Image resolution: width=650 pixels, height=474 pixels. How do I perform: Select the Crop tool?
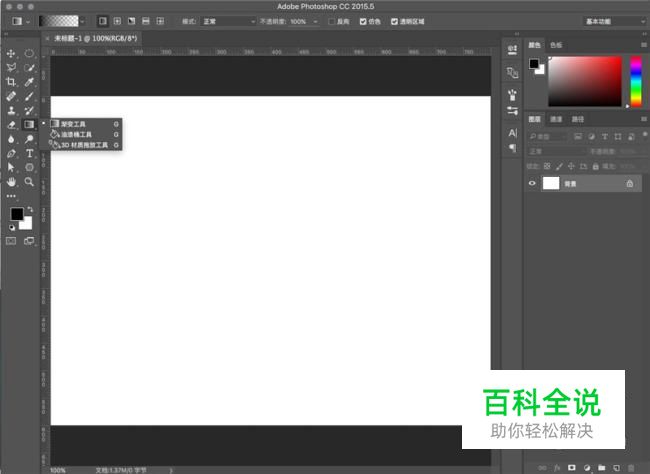tap(11, 81)
